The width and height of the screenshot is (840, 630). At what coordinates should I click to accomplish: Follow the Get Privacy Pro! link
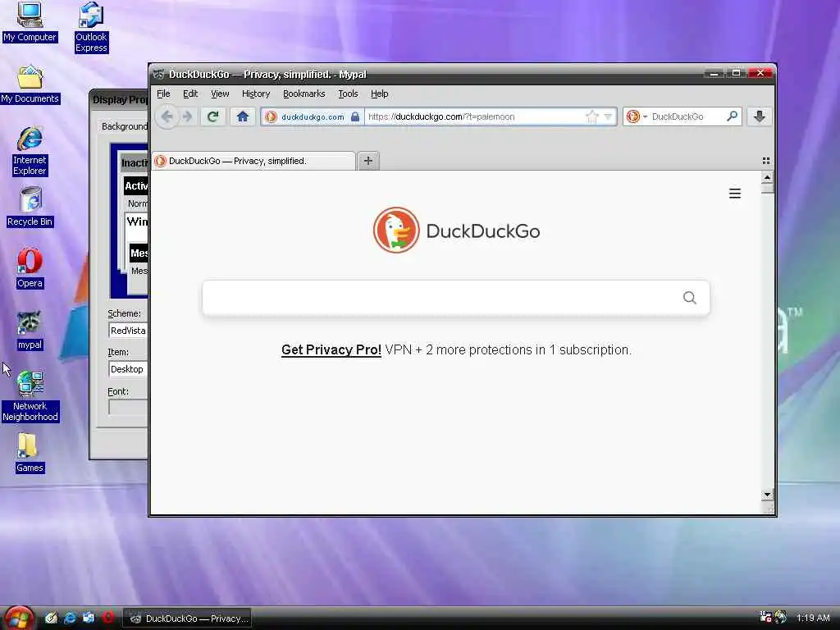(x=331, y=349)
